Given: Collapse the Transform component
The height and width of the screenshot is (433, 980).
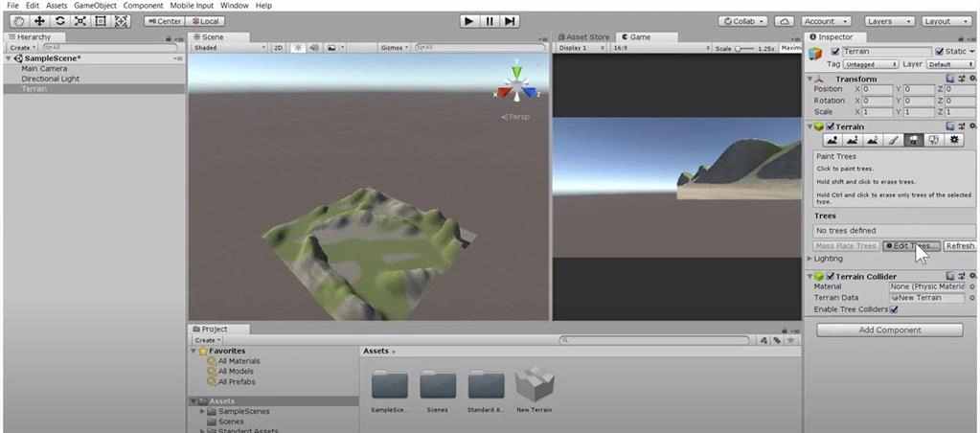Looking at the screenshot, I should click(810, 79).
